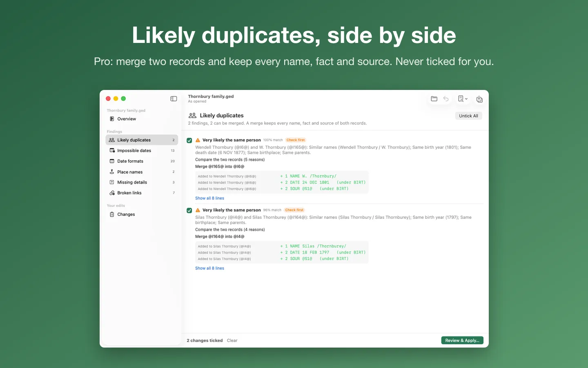
Task: Click the '2 changes ticked' status text
Action: coord(205,341)
